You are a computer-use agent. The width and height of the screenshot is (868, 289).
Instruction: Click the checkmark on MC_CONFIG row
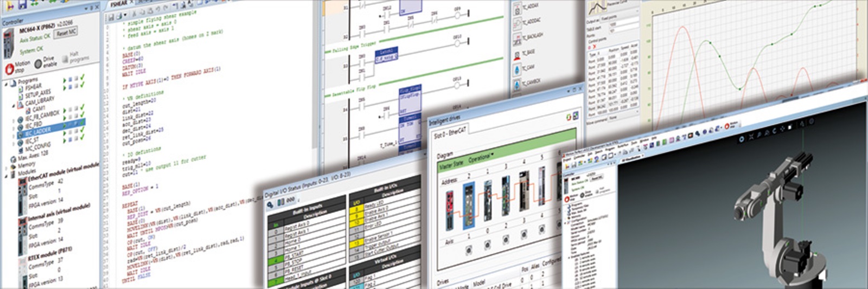pos(82,138)
